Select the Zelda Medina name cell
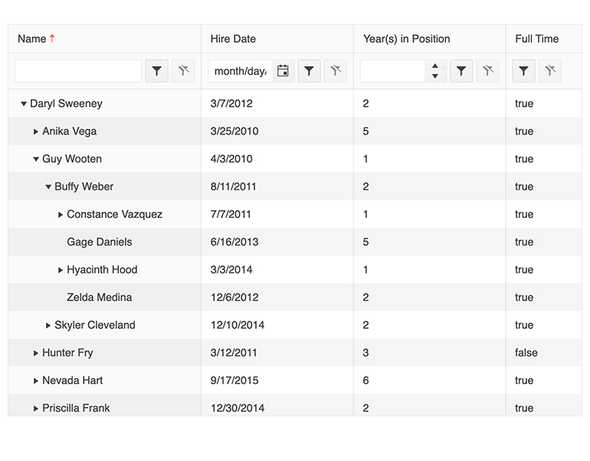Image resolution: width=590 pixels, height=461 pixels. 104,297
